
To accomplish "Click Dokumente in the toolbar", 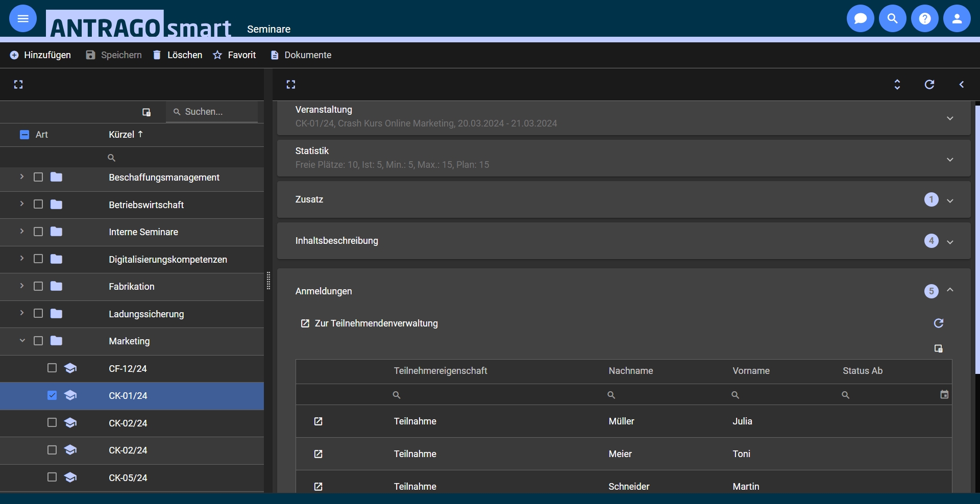I will 301,55.
